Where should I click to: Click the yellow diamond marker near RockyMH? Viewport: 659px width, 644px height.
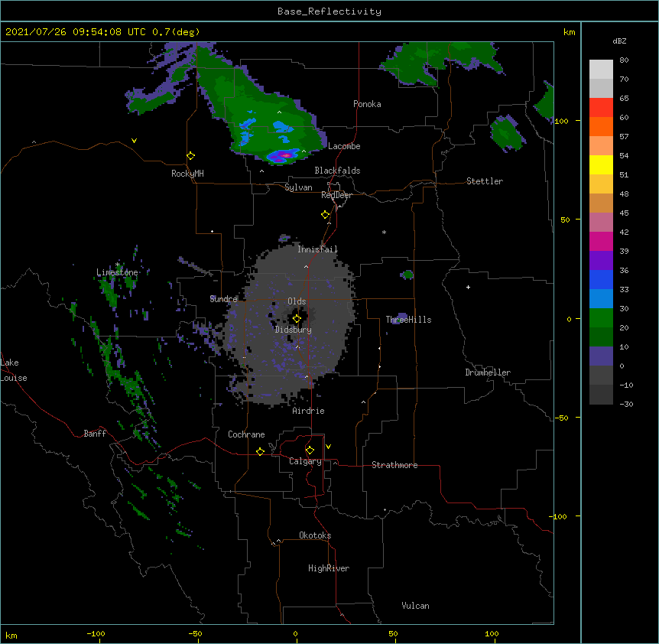(191, 156)
